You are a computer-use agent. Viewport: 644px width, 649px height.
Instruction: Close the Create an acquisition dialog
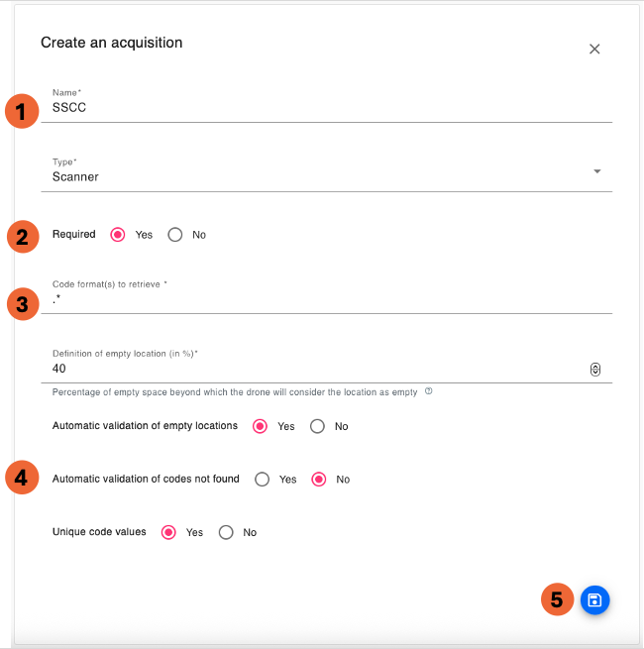pyautogui.click(x=594, y=49)
